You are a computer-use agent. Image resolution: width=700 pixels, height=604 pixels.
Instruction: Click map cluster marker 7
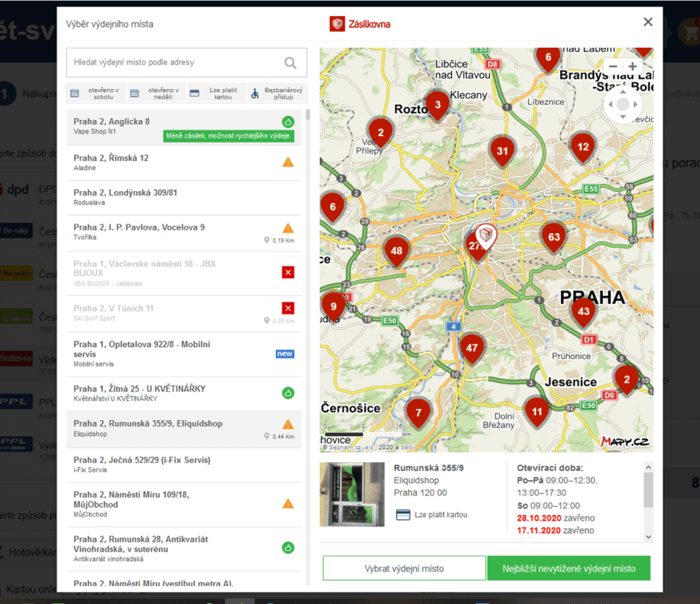coord(418,413)
